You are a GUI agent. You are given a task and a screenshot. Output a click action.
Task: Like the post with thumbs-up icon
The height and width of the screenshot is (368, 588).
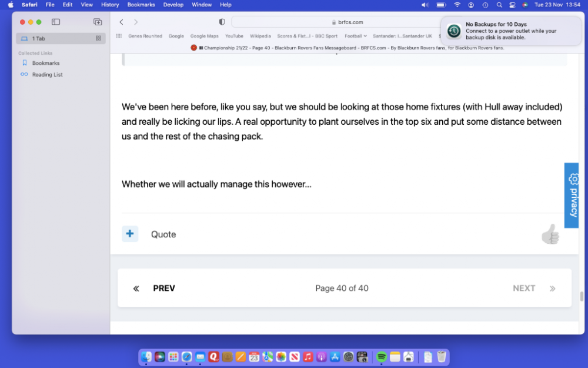pos(550,234)
